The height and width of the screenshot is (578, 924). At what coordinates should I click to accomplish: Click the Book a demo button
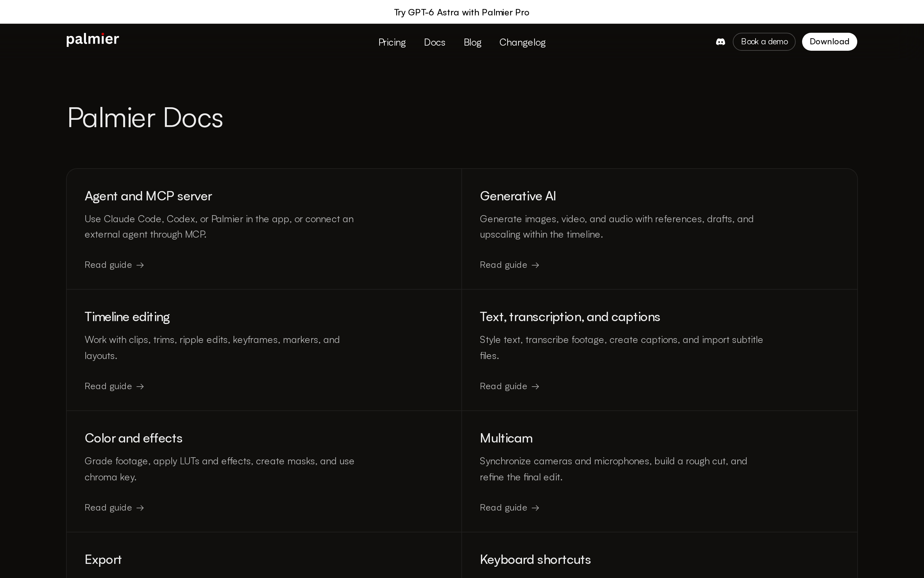click(x=764, y=42)
